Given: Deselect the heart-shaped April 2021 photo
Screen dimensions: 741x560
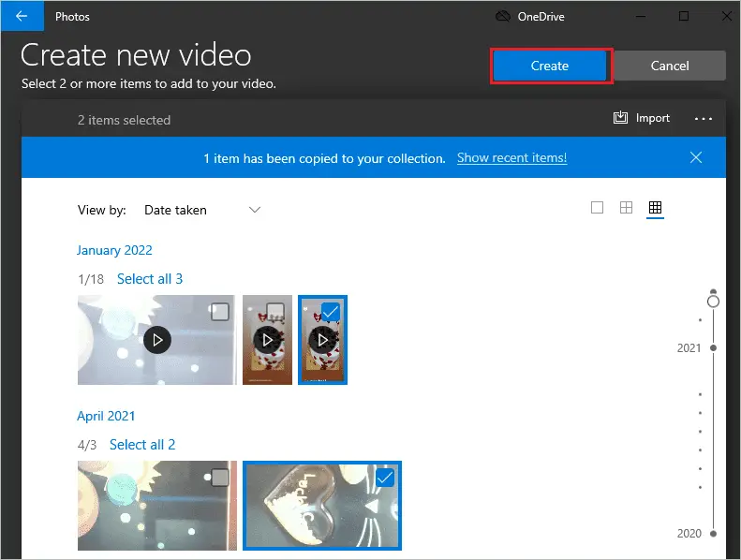Looking at the screenshot, I should click(384, 478).
